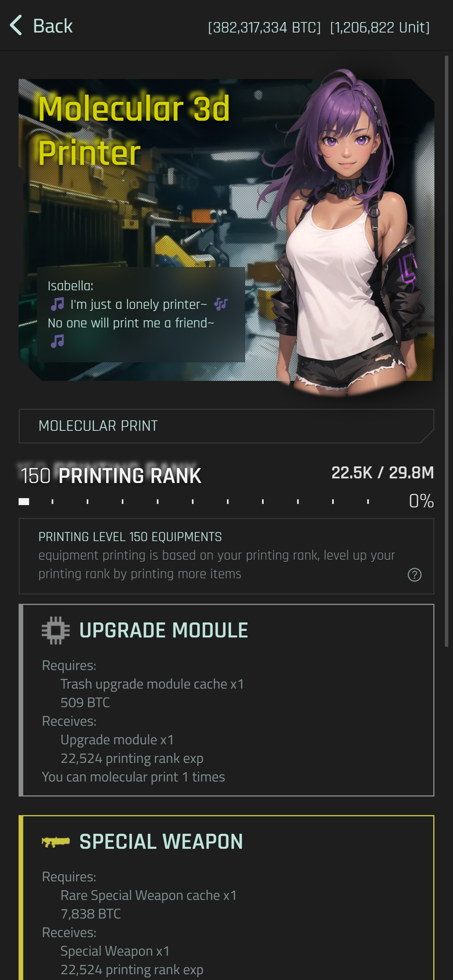Click the Molecular 3d Printer title banner
This screenshot has height=980, width=453.
[134, 130]
